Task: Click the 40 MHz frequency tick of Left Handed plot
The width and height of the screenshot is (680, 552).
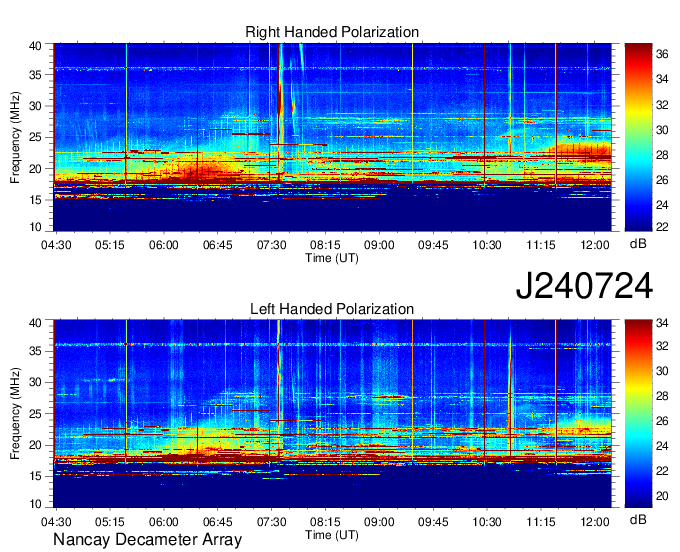Action: 35,323
